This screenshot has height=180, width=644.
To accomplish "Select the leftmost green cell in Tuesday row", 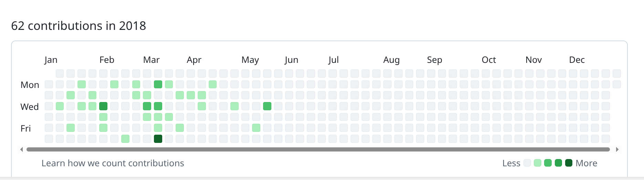I will [71, 95].
